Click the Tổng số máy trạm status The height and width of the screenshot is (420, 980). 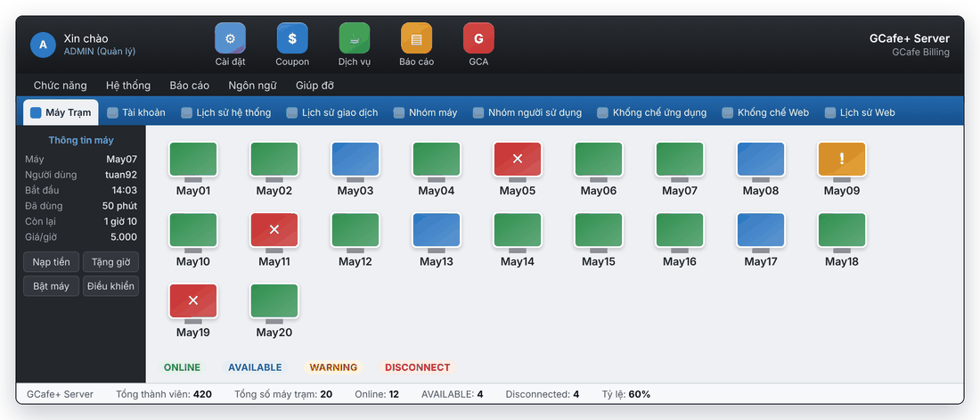tap(283, 394)
